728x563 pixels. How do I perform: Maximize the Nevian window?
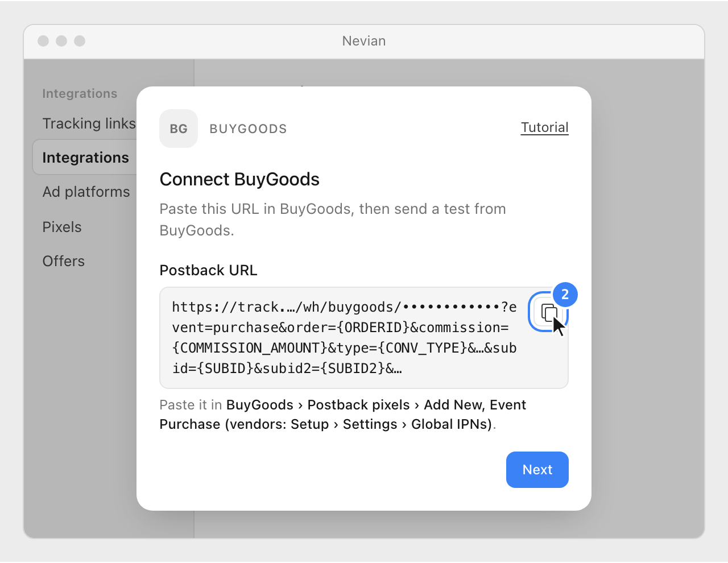click(x=80, y=41)
